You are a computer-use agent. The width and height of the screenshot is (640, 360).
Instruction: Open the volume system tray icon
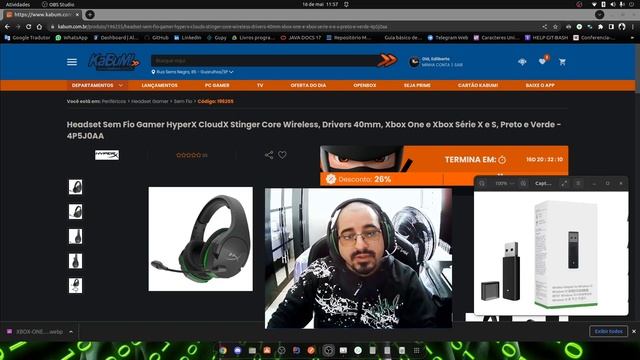point(613,4)
